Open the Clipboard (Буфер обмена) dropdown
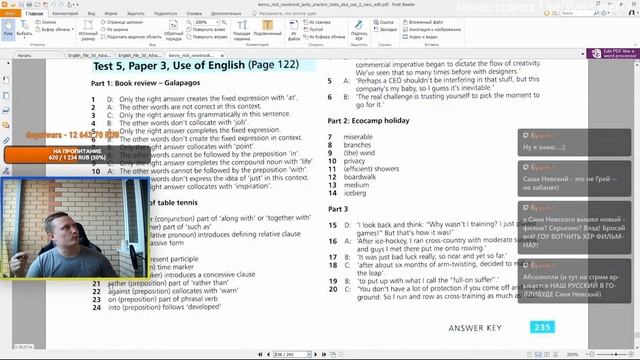640x360 pixels. click(54, 30)
